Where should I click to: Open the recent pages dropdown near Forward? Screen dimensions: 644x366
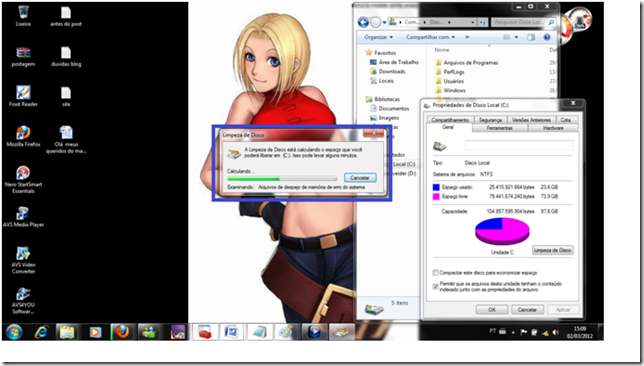click(385, 23)
